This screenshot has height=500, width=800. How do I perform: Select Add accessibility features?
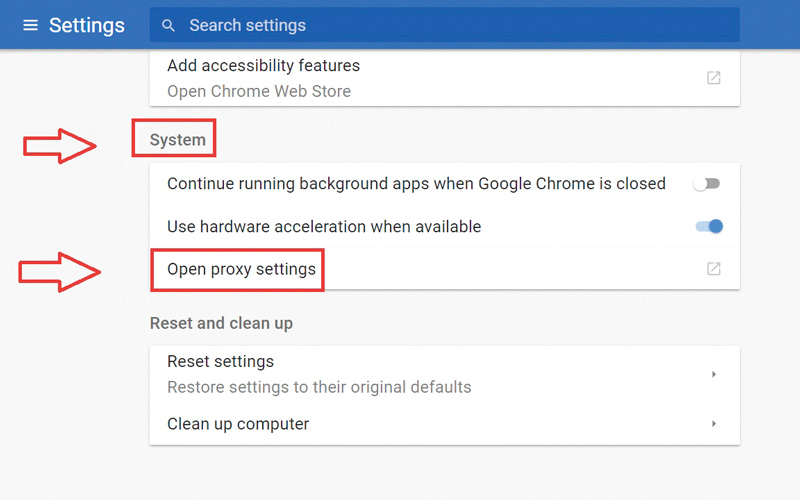tap(263, 65)
